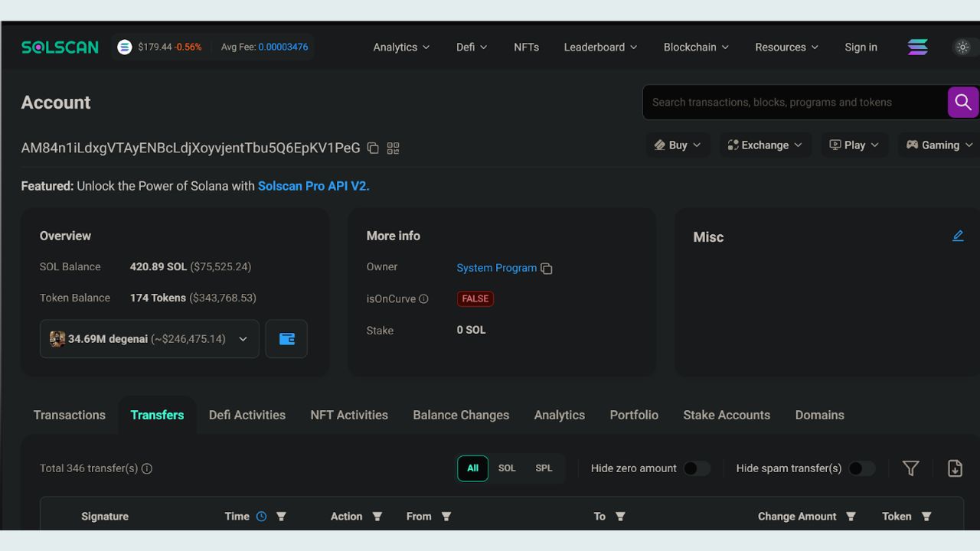Switch to the NFT Activities tab
Screen dimensions: 980x551
click(x=349, y=415)
